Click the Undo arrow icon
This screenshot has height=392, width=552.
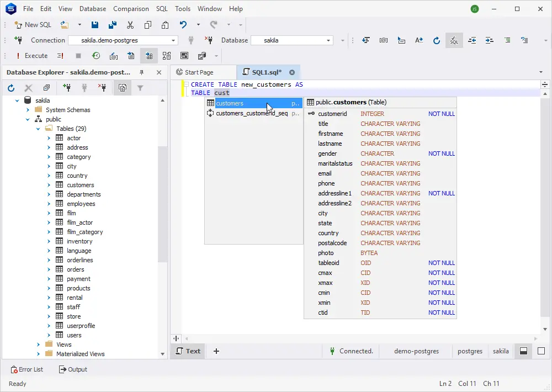pos(183,25)
